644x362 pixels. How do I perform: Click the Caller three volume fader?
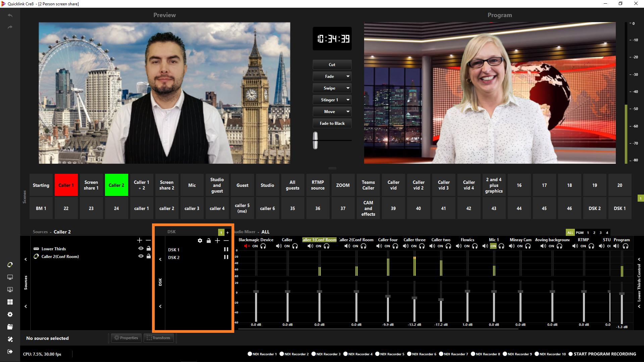tap(414, 298)
